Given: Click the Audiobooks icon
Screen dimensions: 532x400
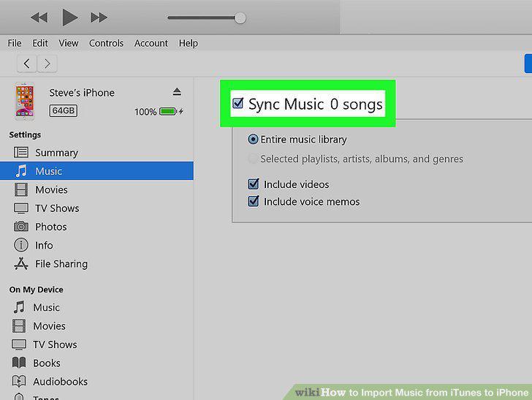Looking at the screenshot, I should [19, 381].
